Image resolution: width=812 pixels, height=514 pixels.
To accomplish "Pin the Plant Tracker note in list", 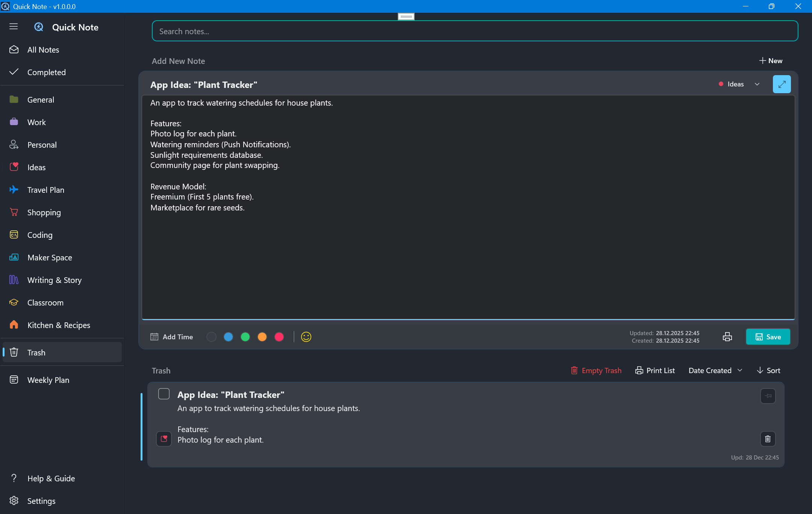I will [x=768, y=396].
